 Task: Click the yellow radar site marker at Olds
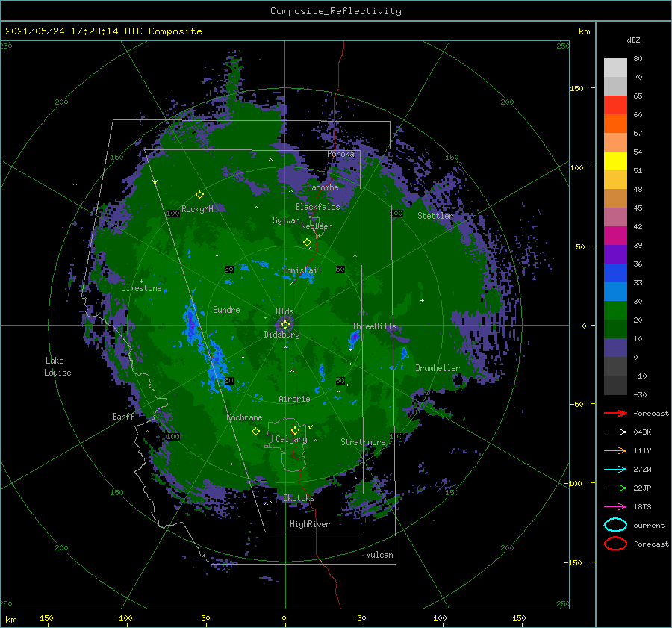pos(285,325)
